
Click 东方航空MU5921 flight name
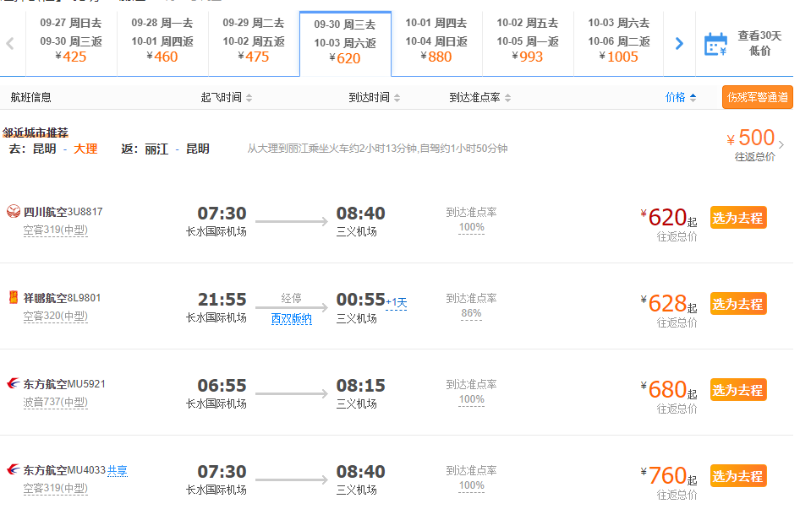pyautogui.click(x=64, y=384)
